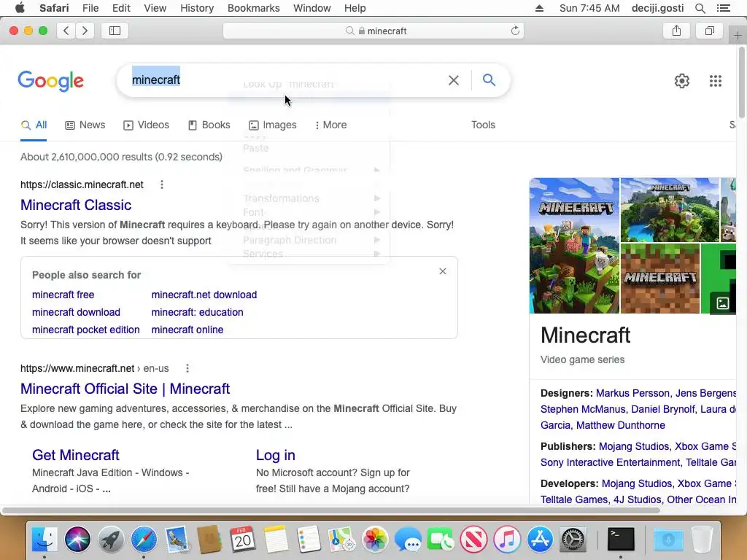
Task: Open the image gallery icon on the Minecraft photos
Action: (x=723, y=303)
